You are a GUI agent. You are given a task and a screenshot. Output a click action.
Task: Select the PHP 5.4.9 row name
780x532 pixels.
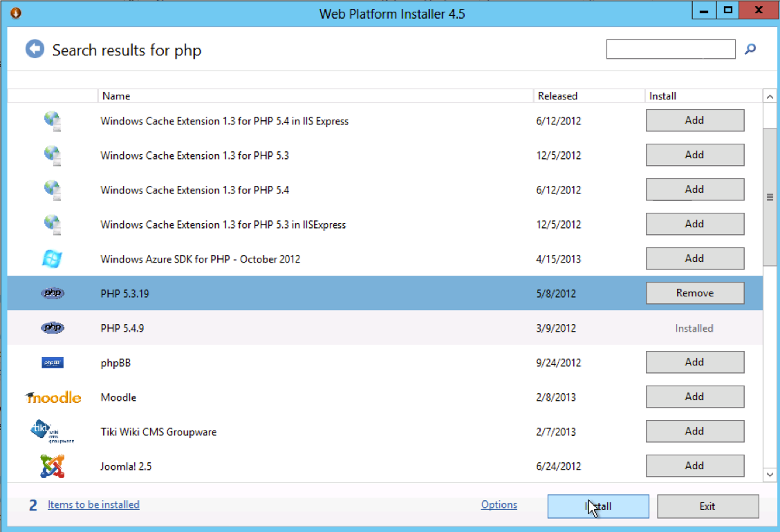(x=122, y=328)
